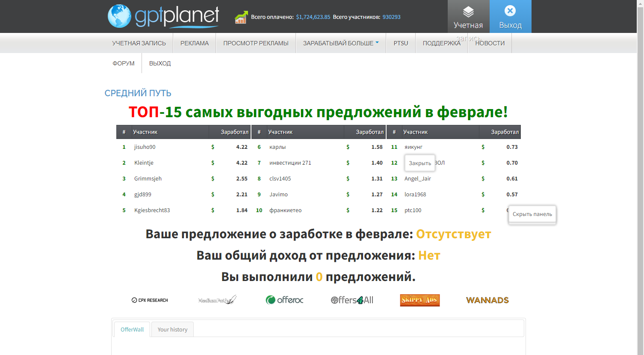This screenshot has width=644, height=355.
Task: Click participant name Javimo
Action: (x=278, y=194)
